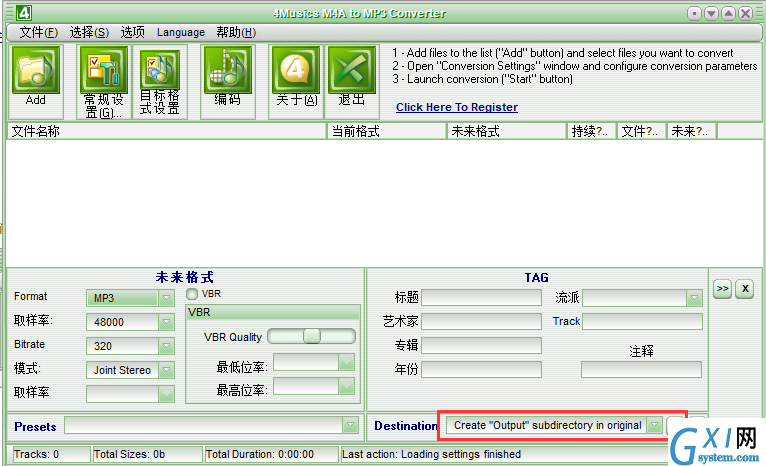Click the 标题 title input field
766x466 pixels.
click(481, 297)
